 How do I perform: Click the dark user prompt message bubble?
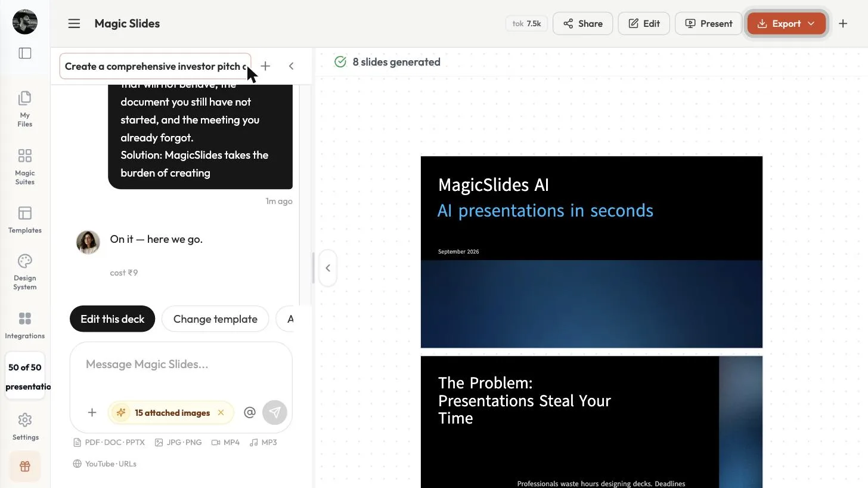point(200,137)
